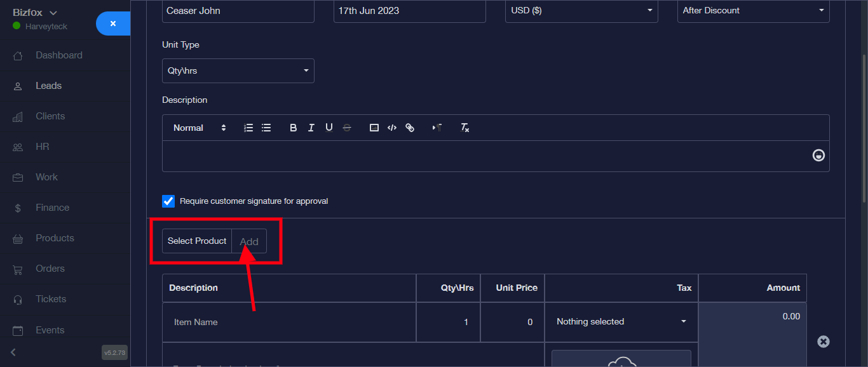Open the Unit Type Qty\hrs dropdown

pos(238,70)
